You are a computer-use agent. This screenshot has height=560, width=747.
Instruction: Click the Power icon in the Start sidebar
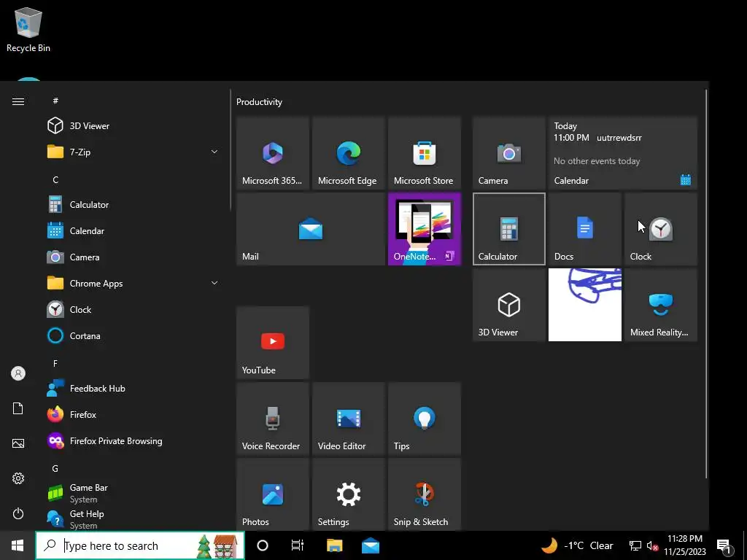coord(18,513)
